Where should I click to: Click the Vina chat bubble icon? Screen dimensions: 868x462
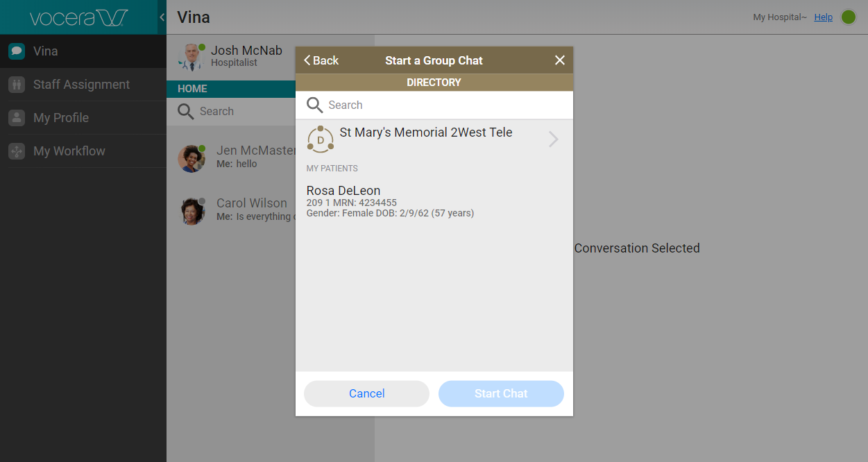[x=17, y=51]
